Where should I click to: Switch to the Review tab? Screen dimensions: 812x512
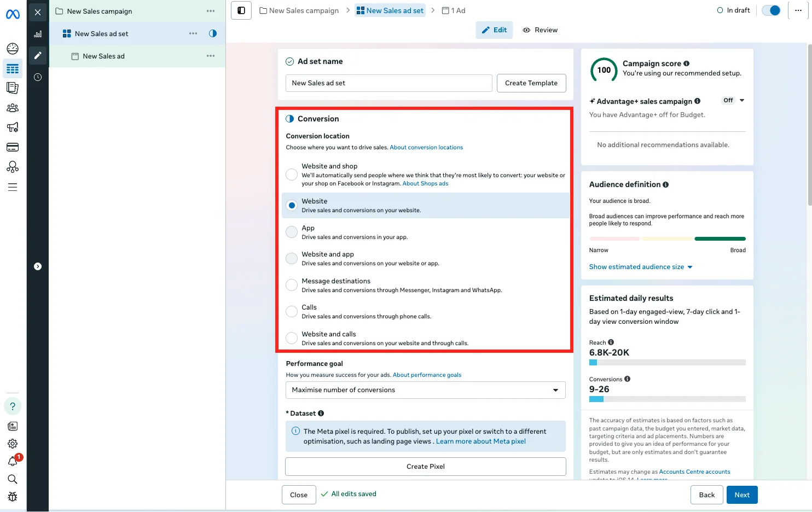[x=540, y=30]
